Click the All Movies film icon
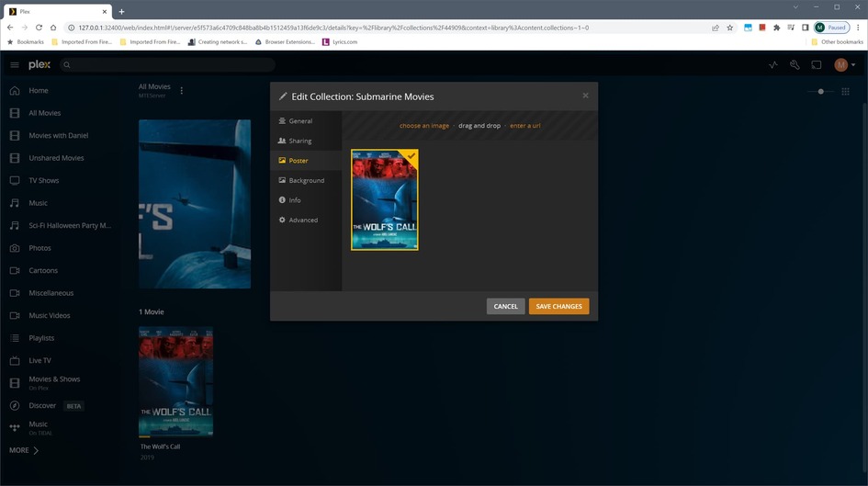This screenshot has width=868, height=486. [x=15, y=113]
